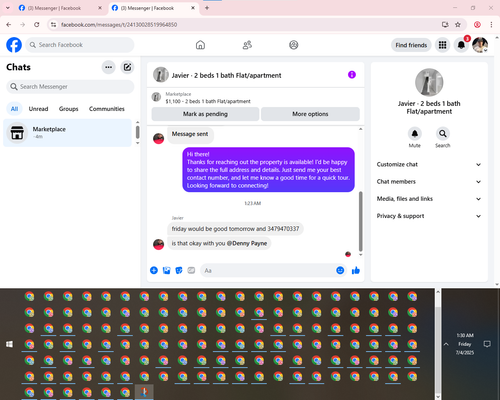This screenshot has height=400, width=500.
Task: Open the Friends icon in top navigation
Action: [247, 45]
